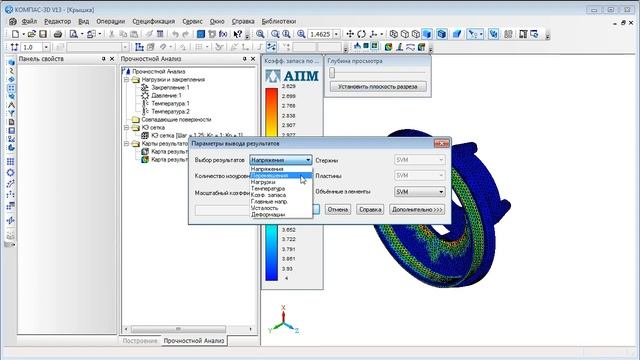The height and width of the screenshot is (360, 640).
Task: Collapse 'Карты результатов' folder node
Action: (127, 144)
